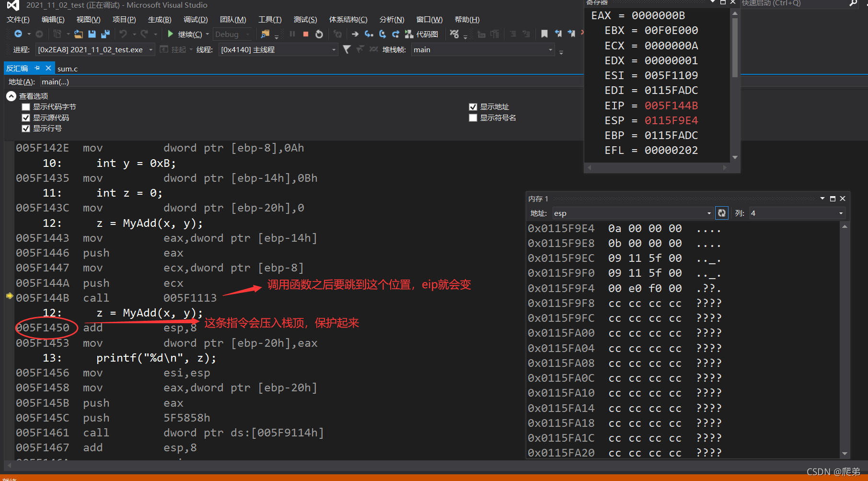Click the ESP register value 0115F9E4
Viewport: 868px width, 481px height.
(671, 120)
